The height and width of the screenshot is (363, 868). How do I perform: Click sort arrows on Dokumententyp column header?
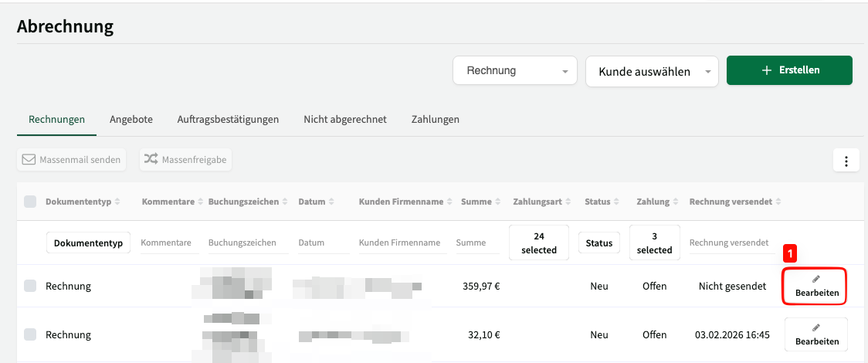117,202
